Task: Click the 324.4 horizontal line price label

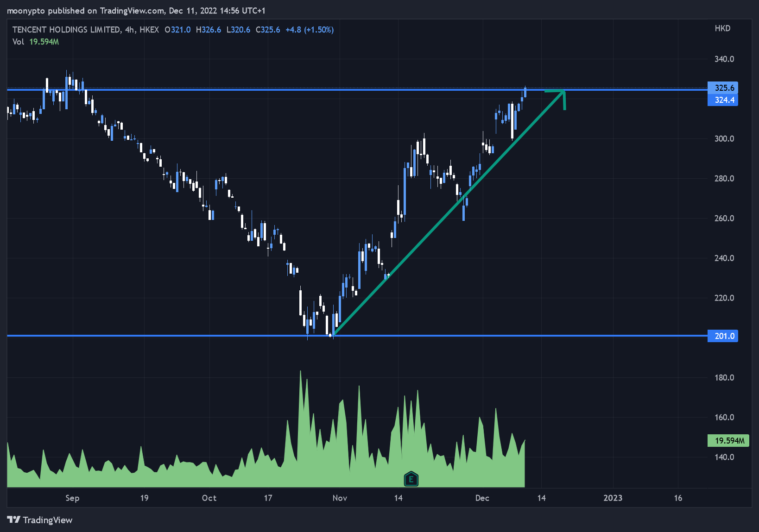Action: [x=723, y=100]
